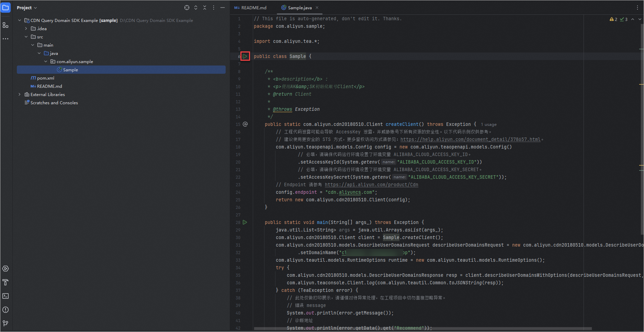The width and height of the screenshot is (644, 332).
Task: Click the typo checks count indicator
Action: click(624, 19)
